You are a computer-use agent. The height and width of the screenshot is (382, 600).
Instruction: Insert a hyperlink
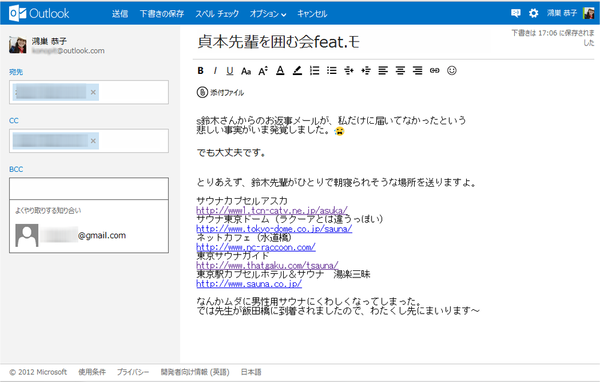coord(434,70)
